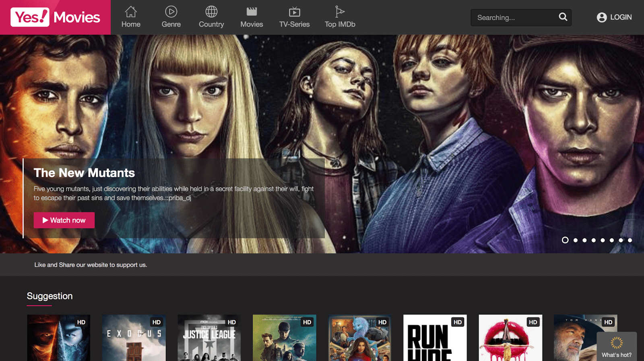
Task: Click the Watch now button
Action: [64, 220]
